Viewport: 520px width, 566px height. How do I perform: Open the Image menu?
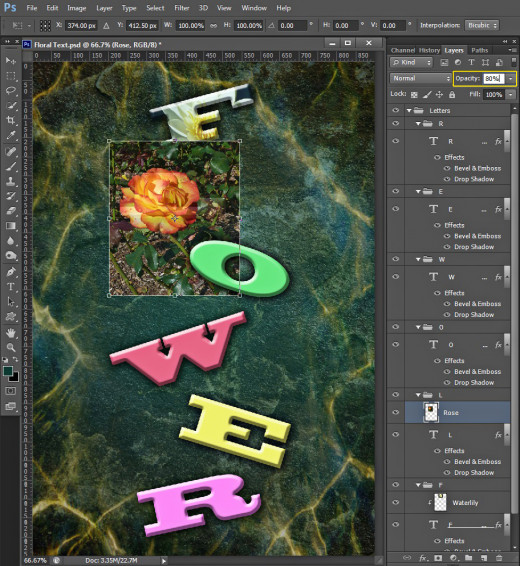77,8
